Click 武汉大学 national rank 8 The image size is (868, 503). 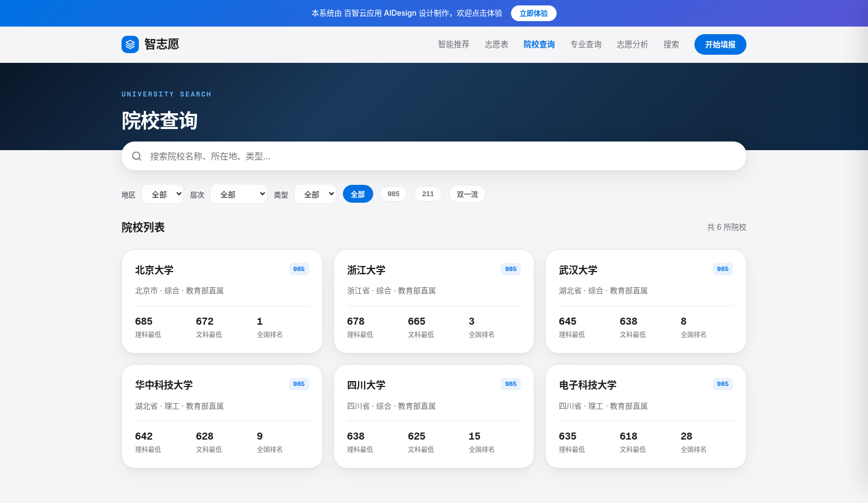(x=684, y=321)
